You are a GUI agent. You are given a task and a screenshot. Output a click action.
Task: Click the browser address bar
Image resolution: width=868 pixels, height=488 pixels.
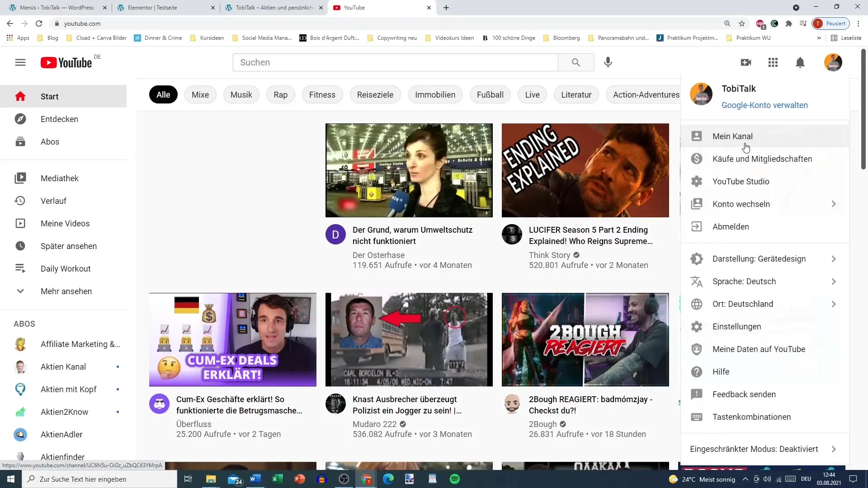click(389, 23)
